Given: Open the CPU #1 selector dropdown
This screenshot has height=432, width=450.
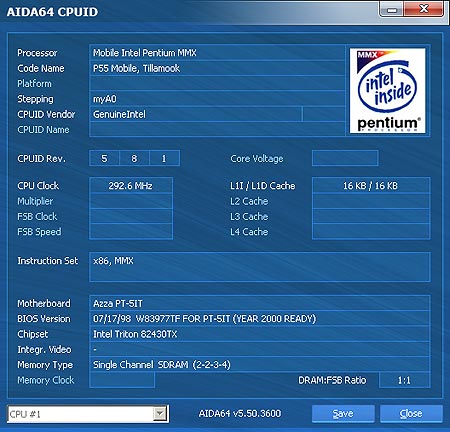Looking at the screenshot, I should point(88,414).
